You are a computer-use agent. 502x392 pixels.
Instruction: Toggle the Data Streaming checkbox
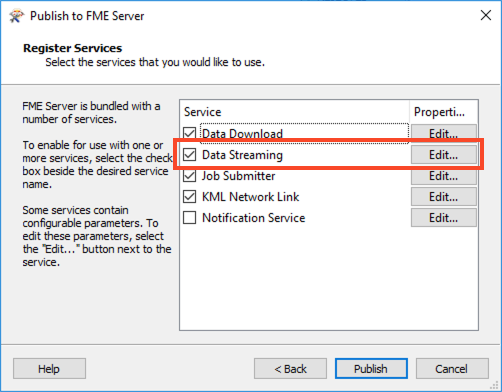coord(190,155)
